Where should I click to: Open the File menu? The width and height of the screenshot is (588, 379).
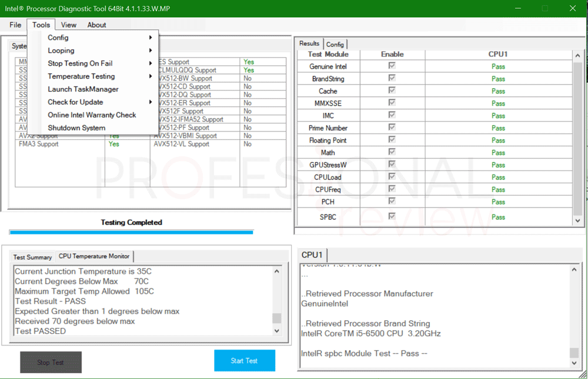click(15, 25)
